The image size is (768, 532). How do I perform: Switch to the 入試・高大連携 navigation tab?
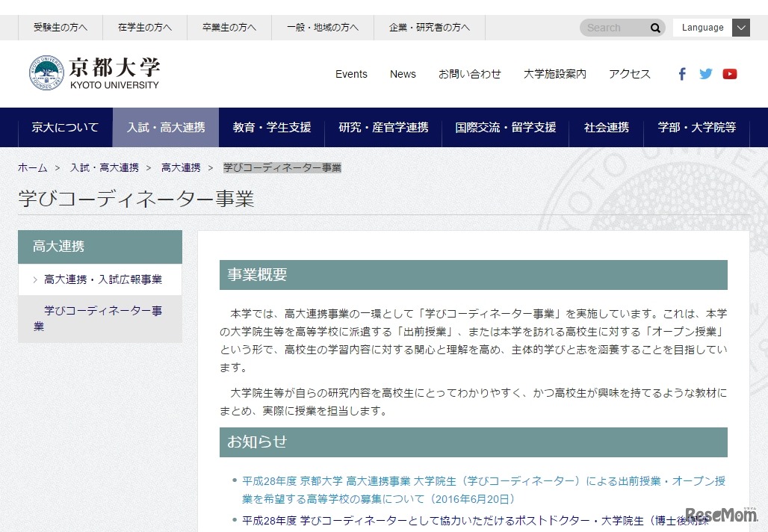[x=166, y=127]
